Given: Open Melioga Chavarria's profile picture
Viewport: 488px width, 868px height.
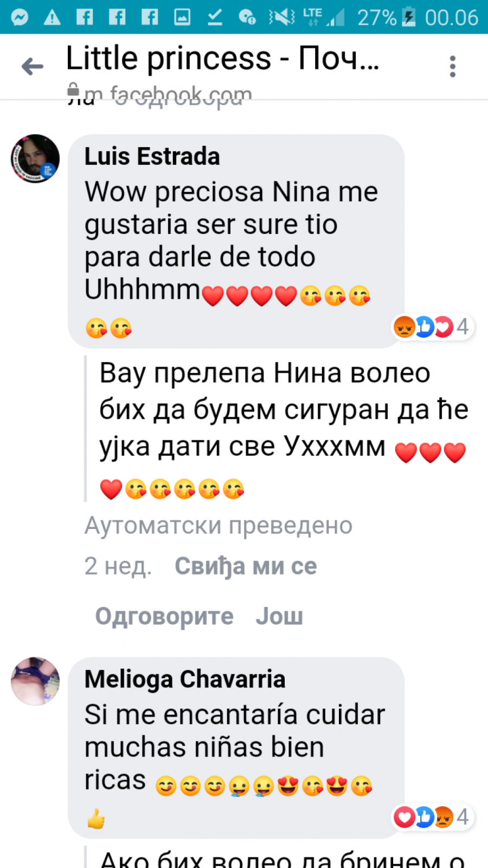Looking at the screenshot, I should 35,681.
